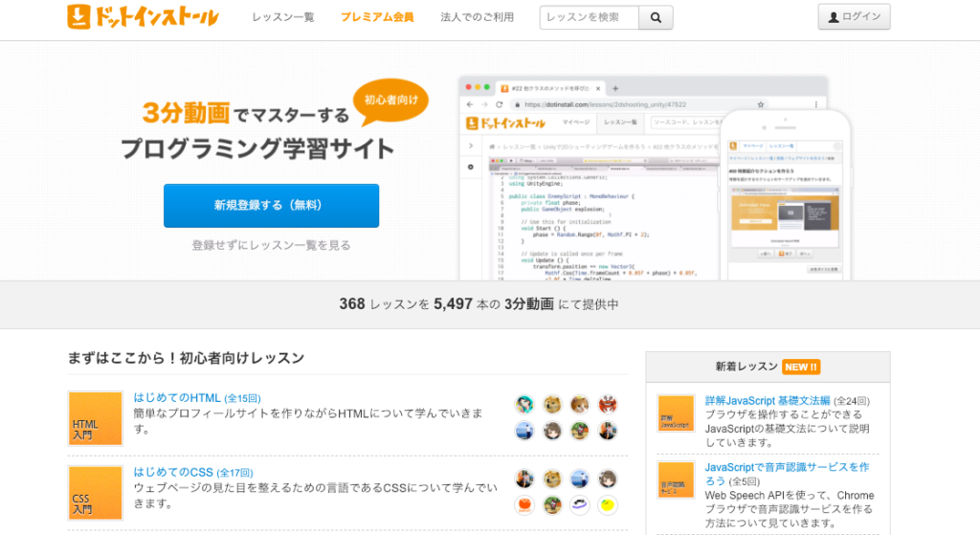Click the hero browser and phone screenshot image
The width and height of the screenshot is (980, 535).
click(x=655, y=178)
